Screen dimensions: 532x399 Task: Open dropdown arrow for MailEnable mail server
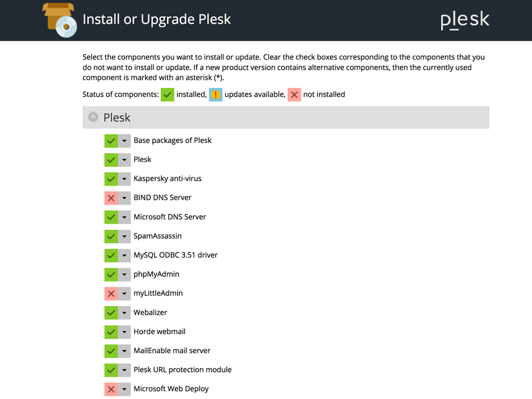pyautogui.click(x=125, y=351)
